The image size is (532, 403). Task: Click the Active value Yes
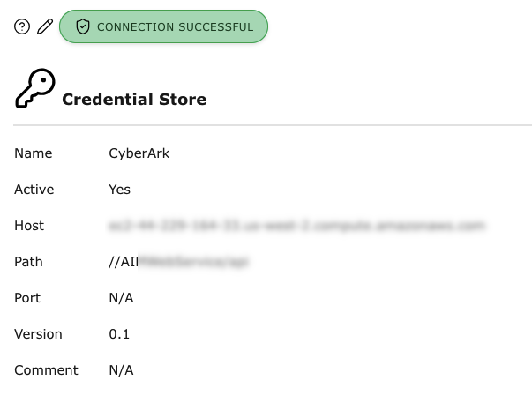(x=119, y=190)
